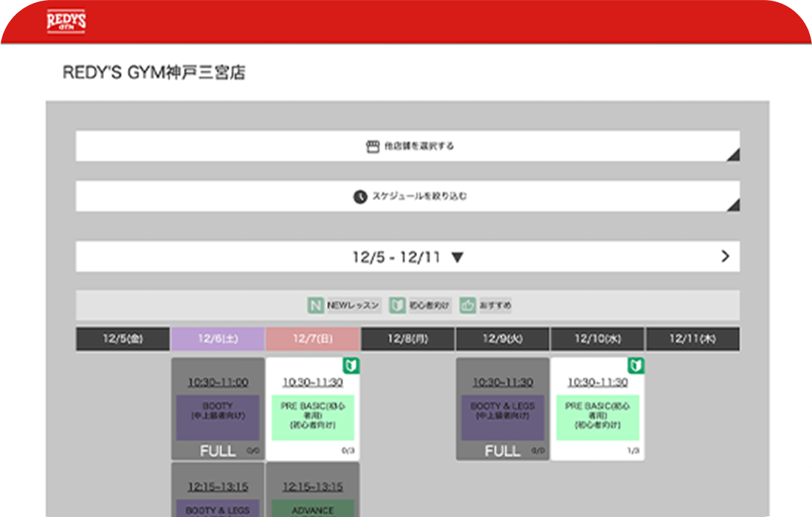Go to next week with right chevron

click(725, 256)
